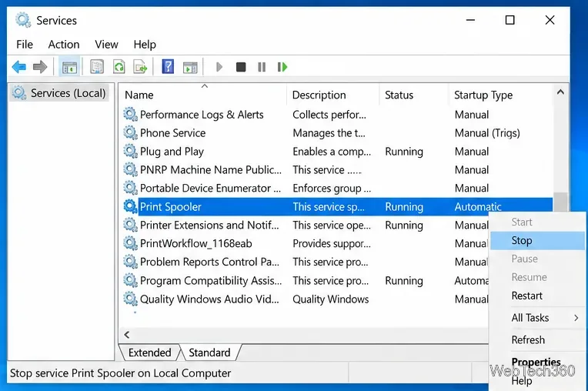Open the View menu

[106, 45]
